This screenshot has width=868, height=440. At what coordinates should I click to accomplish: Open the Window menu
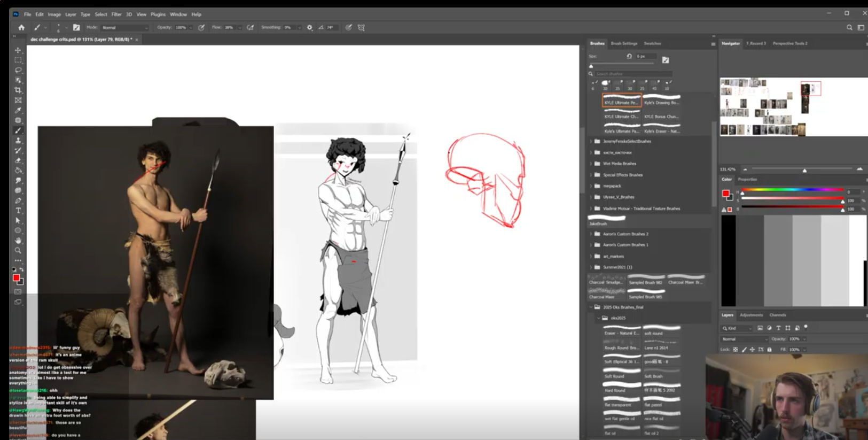178,14
